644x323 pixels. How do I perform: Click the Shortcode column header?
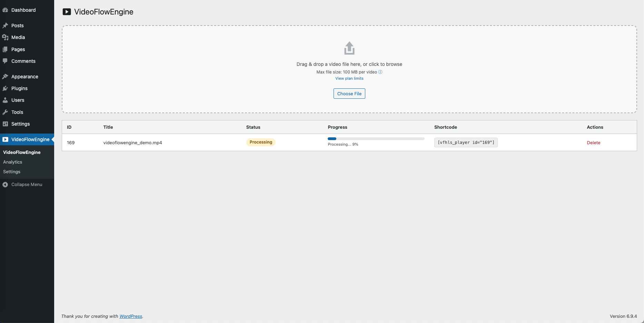(x=446, y=127)
